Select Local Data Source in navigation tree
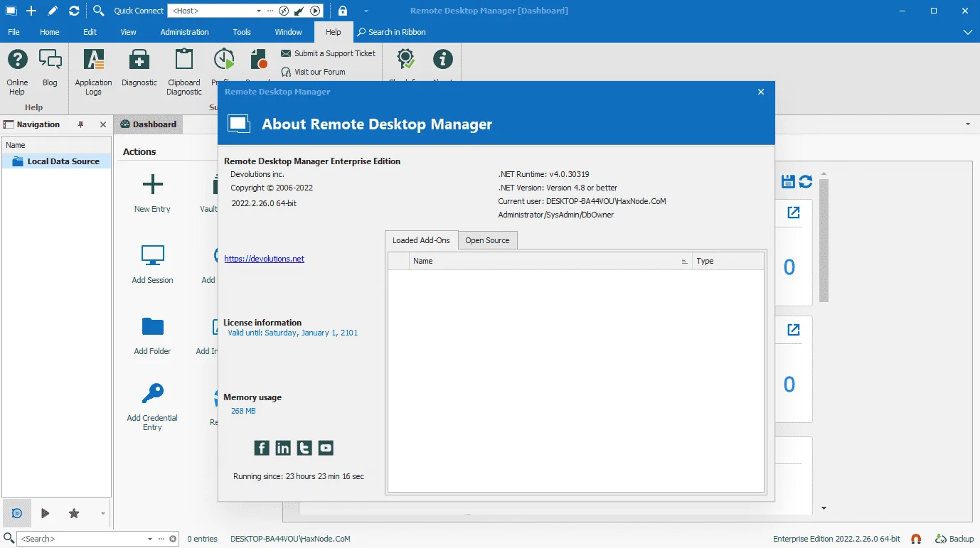Viewport: 980px width, 548px height. tap(56, 161)
